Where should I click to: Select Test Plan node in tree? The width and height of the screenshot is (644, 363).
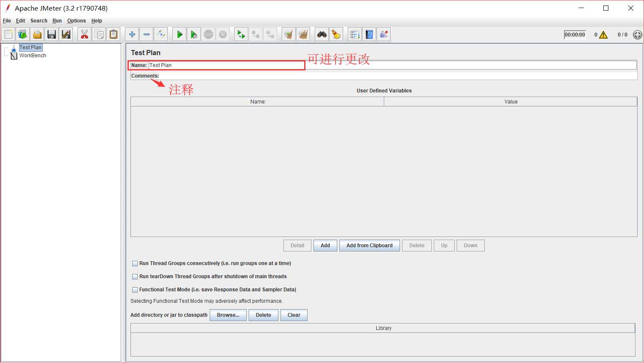pos(31,47)
